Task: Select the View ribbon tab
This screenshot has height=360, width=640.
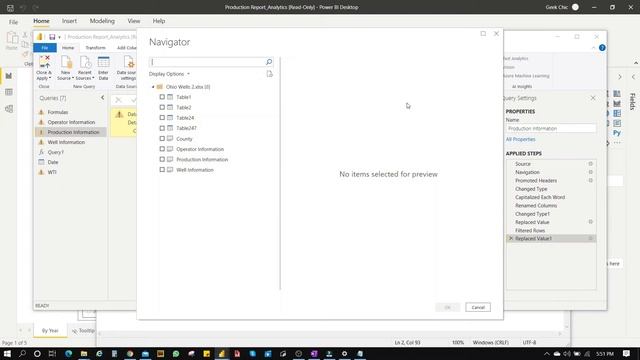Action: point(133,21)
